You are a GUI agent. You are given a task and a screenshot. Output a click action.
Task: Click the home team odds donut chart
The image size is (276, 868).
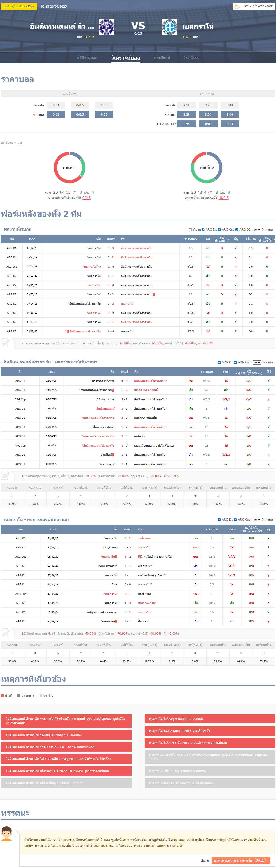point(69,167)
